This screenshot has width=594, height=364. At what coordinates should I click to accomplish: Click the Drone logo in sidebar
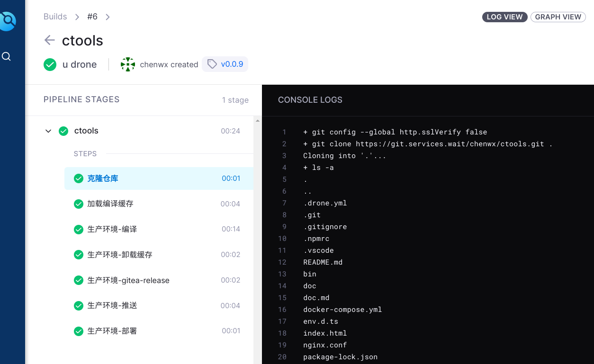[8, 20]
